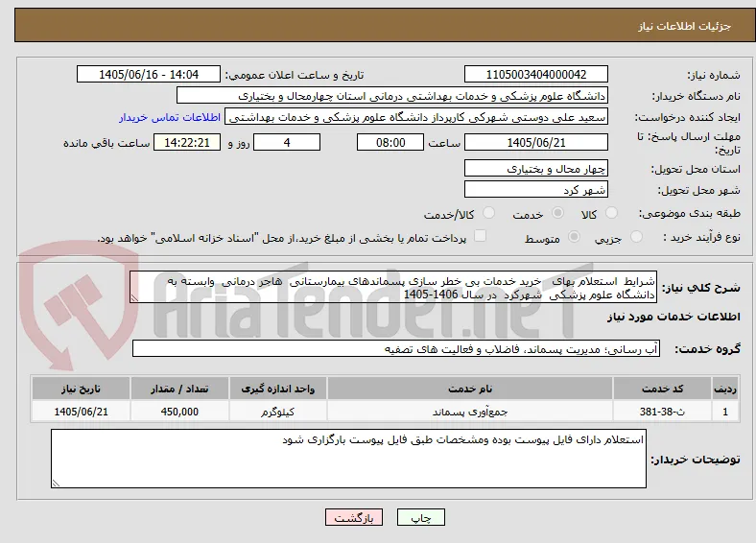Click the تعداد / مقدار column header

(x=179, y=389)
